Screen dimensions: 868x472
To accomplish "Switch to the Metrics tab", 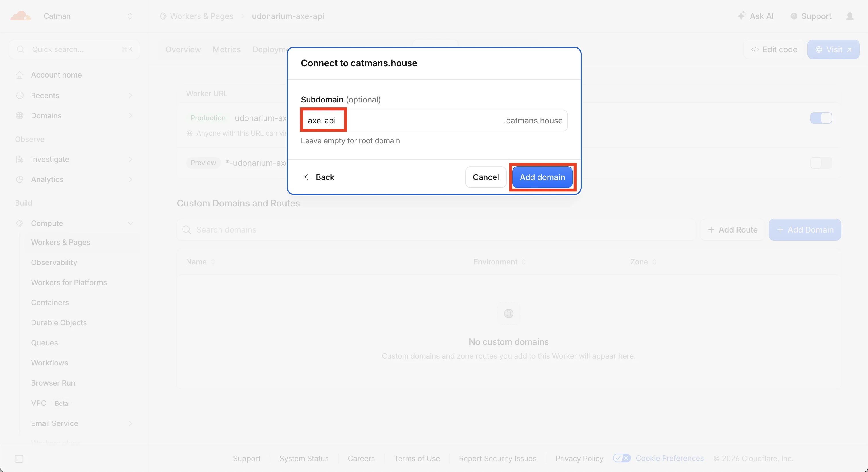I will [227, 49].
